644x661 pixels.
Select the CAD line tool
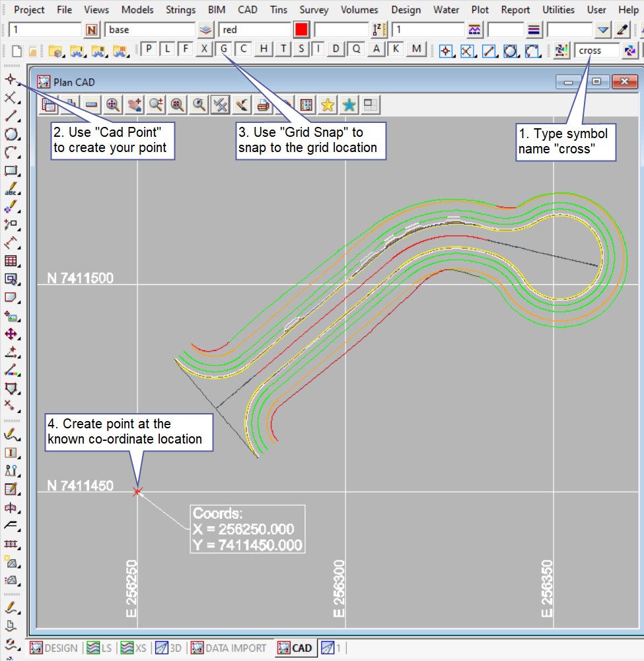[x=11, y=116]
